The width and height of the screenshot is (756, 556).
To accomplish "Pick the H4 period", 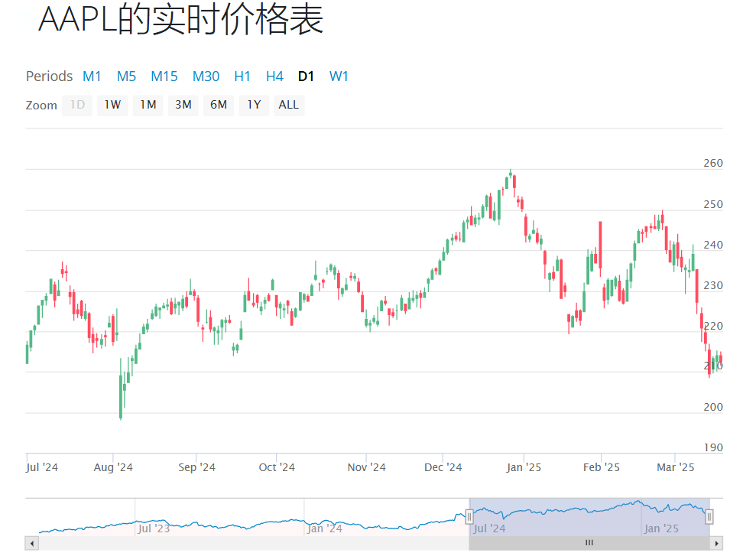I will (x=274, y=76).
